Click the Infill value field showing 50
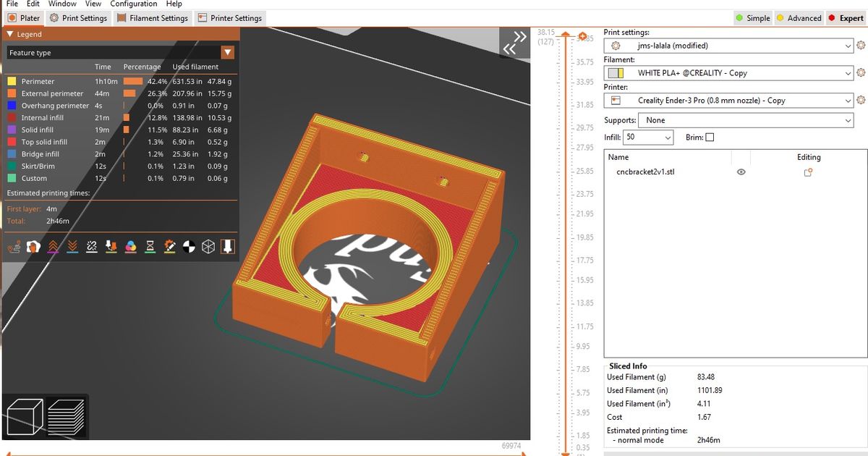Screen dimensions: 868x456 point(644,137)
